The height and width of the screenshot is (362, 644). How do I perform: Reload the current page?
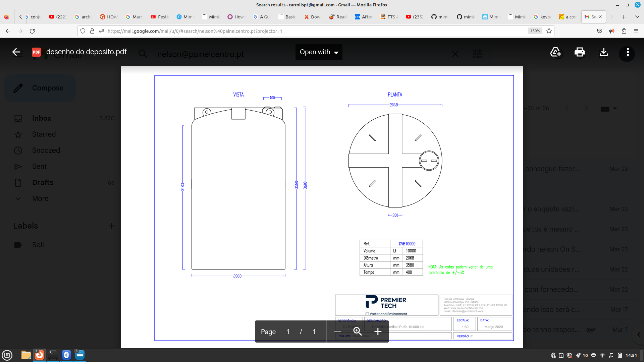[x=32, y=31]
